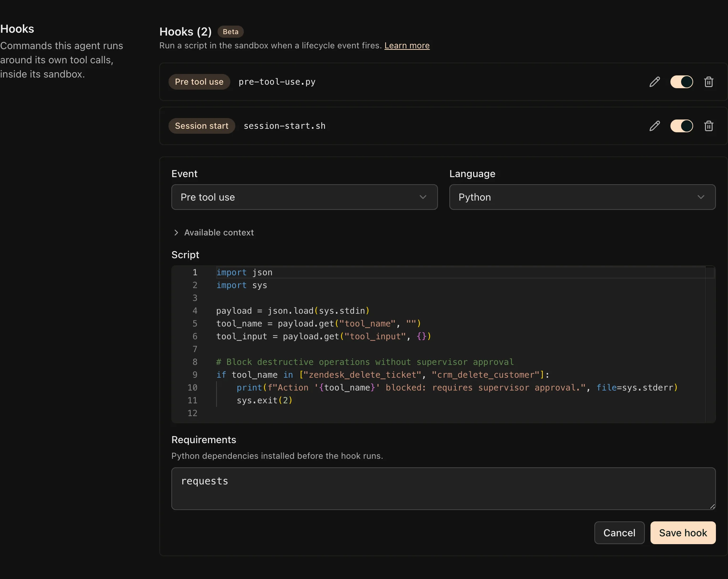Click the Beta badge next to Hooks
728x579 pixels.
point(230,32)
